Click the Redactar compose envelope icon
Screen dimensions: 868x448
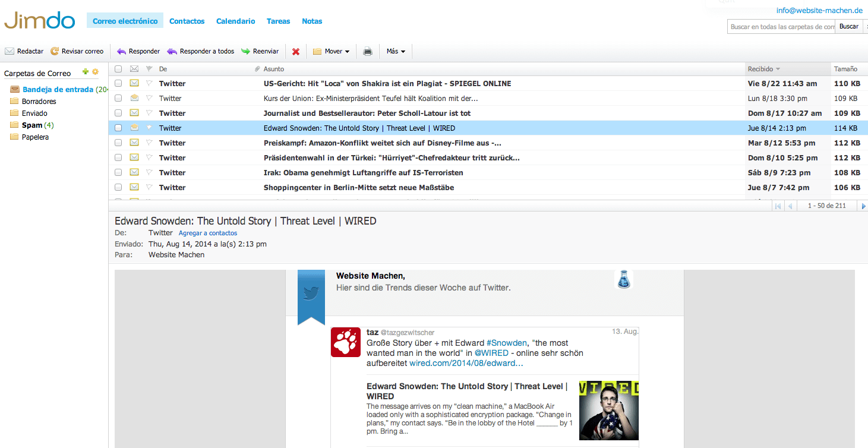10,51
